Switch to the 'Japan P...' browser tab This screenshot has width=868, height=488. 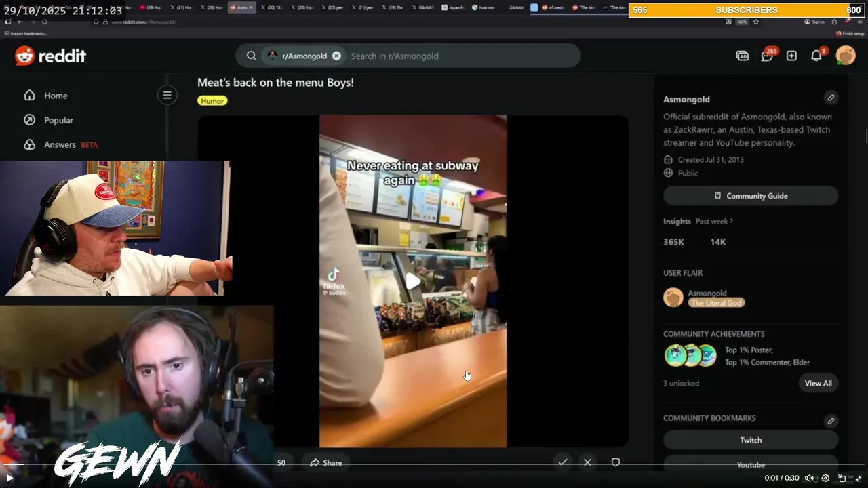[453, 7]
